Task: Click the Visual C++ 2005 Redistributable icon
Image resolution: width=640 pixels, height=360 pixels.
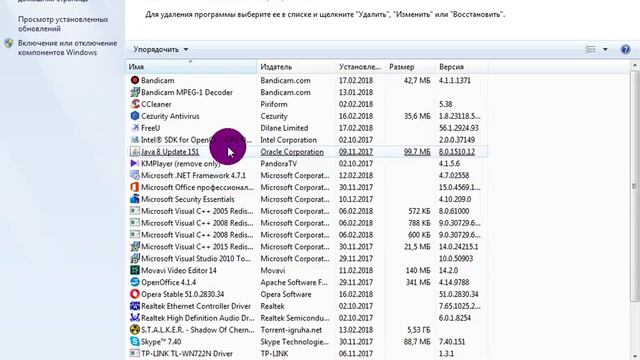Action: click(x=135, y=211)
